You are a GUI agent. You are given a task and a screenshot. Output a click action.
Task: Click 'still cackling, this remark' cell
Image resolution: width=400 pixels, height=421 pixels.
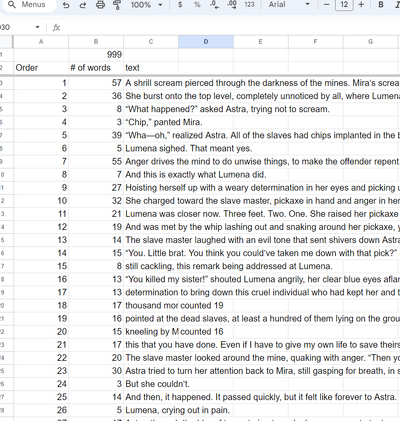coord(229,266)
